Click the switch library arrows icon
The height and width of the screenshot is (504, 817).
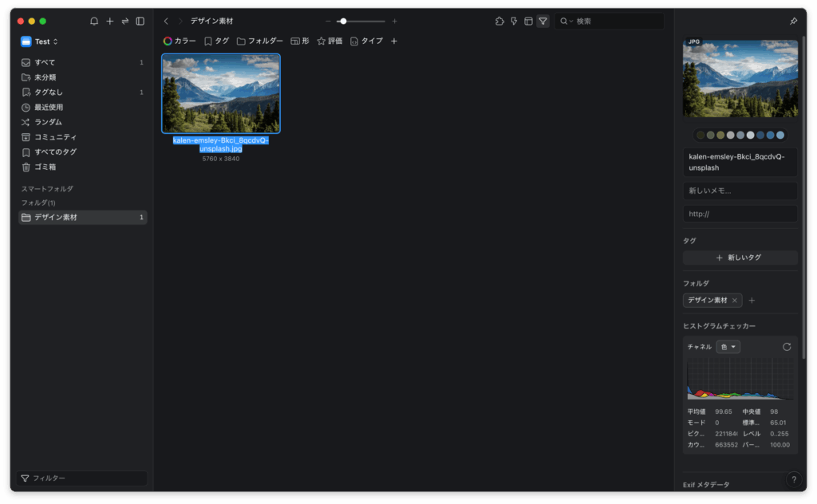125,22
